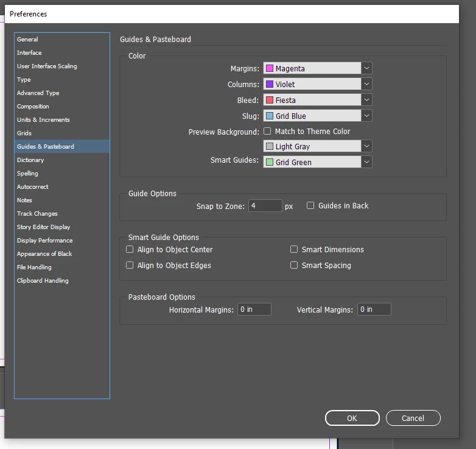
Task: Click the Grid Green smart guides swatch
Action: point(270,162)
